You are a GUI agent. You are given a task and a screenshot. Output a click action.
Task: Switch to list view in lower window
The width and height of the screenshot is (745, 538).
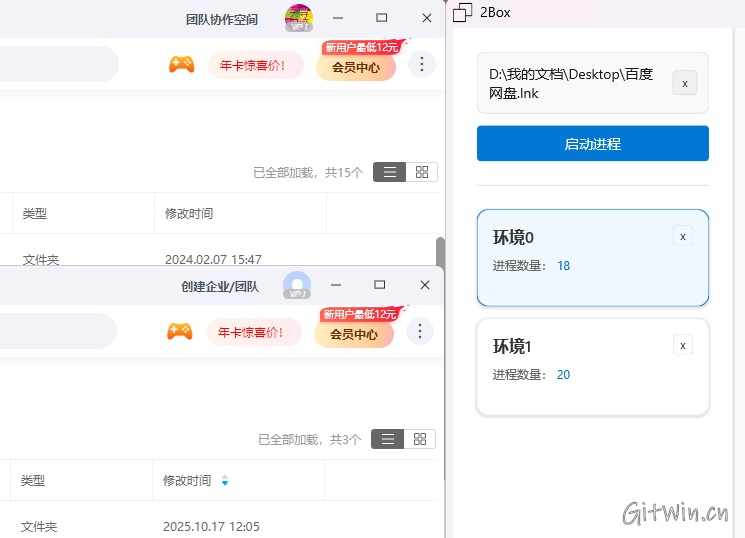[x=387, y=439]
